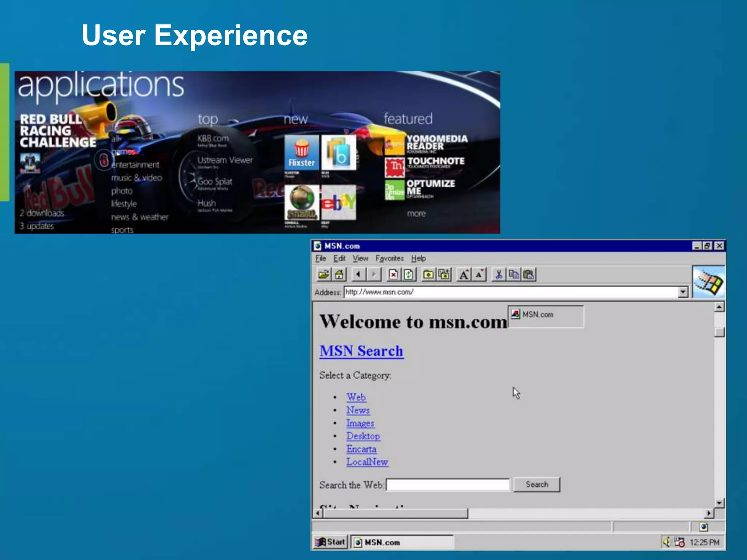Viewport: 747px width, 560px height.
Task: Click the vertical scrollbar up arrow
Action: click(719, 307)
